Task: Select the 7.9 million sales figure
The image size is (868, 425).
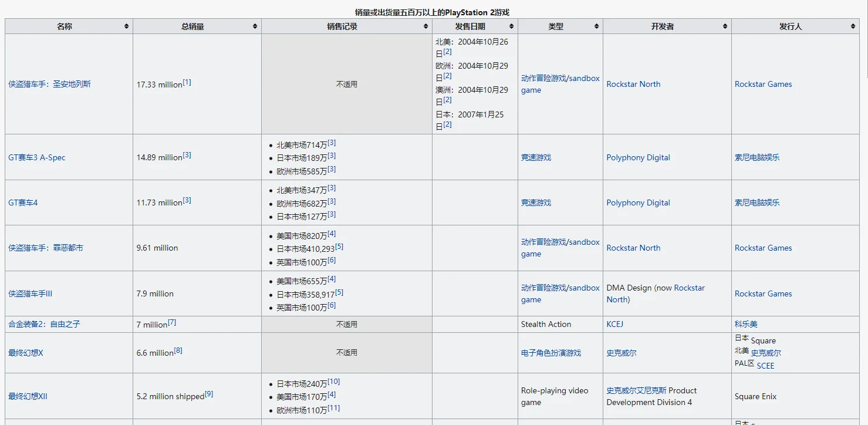Action: 155,294
